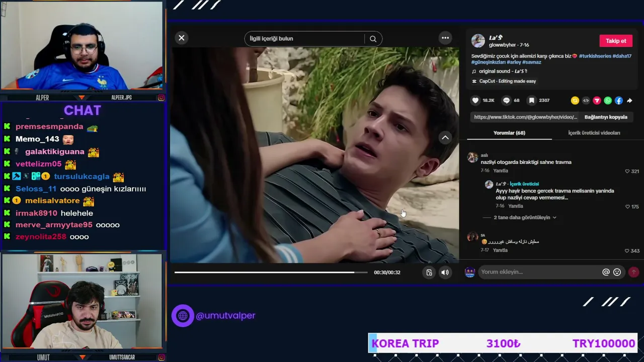
Task: Click the Takip et follow button
Action: pos(616,41)
